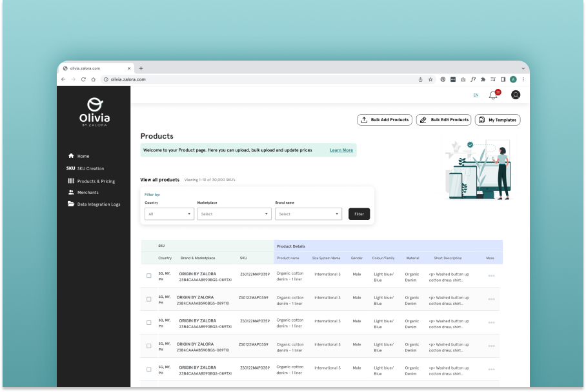
Task: Open more options for fifth product row
Action: pyautogui.click(x=491, y=369)
